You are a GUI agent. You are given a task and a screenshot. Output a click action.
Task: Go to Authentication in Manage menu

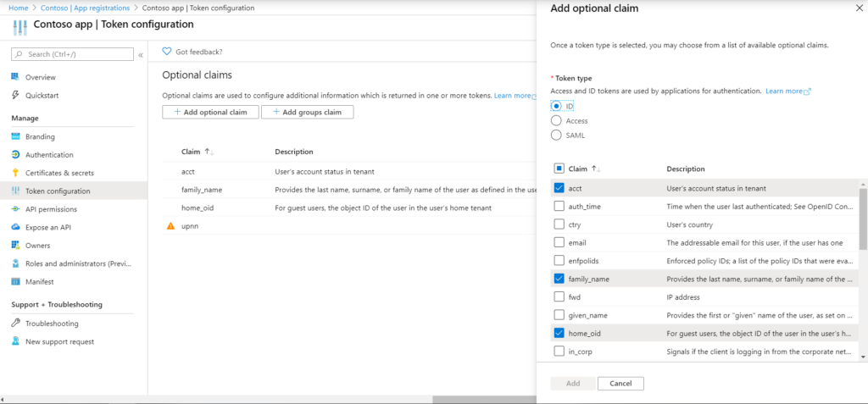tap(49, 155)
